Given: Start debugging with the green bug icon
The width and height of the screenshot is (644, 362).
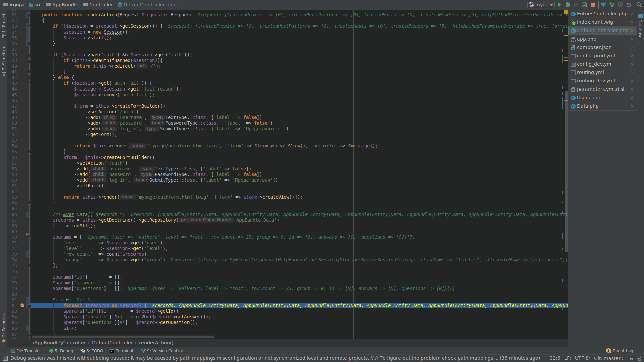Looking at the screenshot, I should tap(568, 5).
